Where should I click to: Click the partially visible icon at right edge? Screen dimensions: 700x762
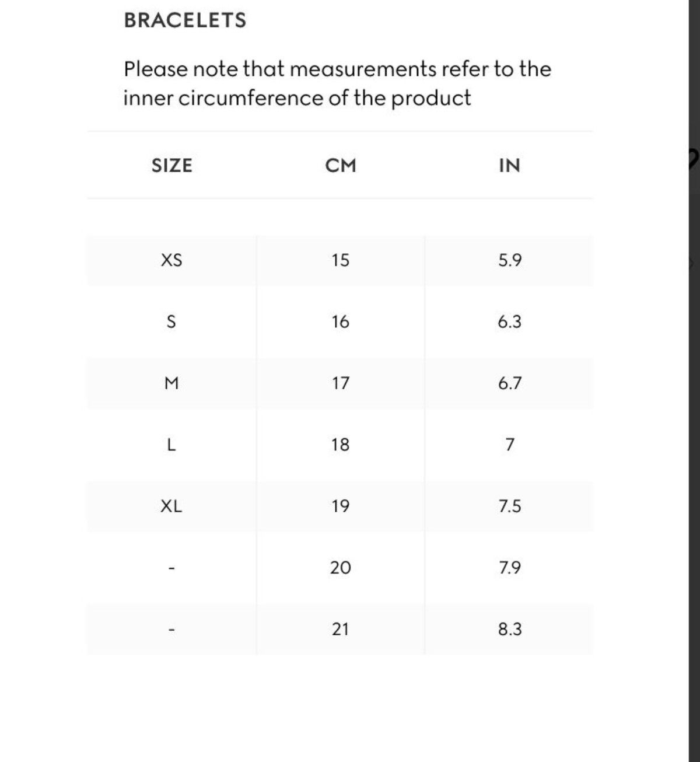coord(694,158)
